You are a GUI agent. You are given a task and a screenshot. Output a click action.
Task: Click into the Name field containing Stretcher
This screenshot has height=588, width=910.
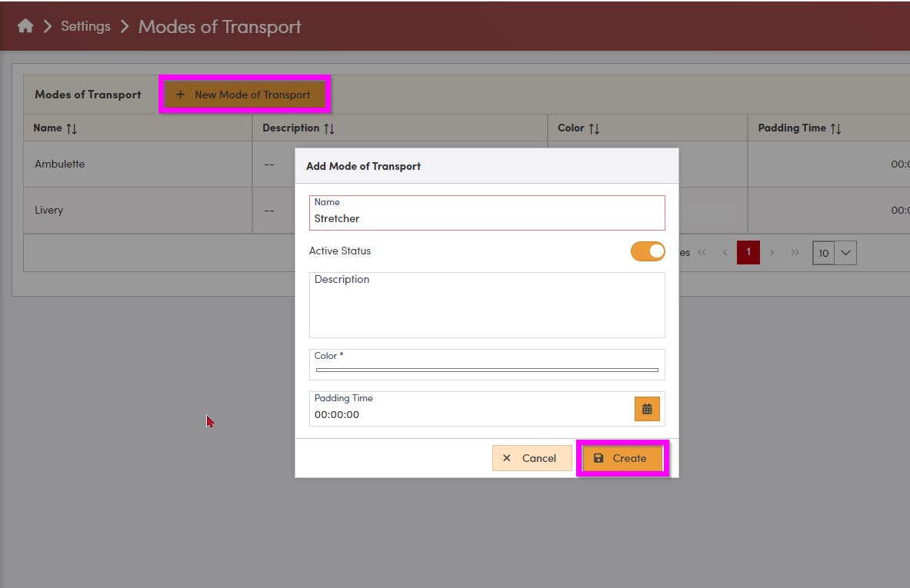[487, 218]
